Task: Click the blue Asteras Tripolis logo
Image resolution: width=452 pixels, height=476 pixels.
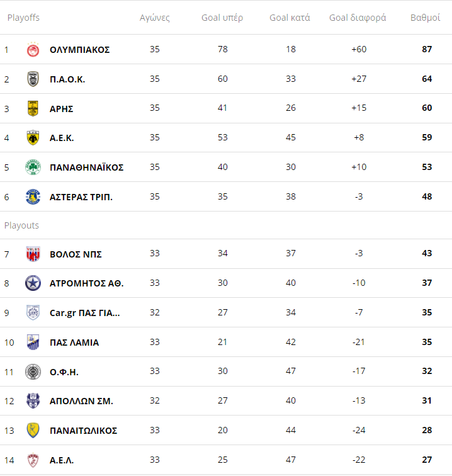Action: click(x=33, y=197)
